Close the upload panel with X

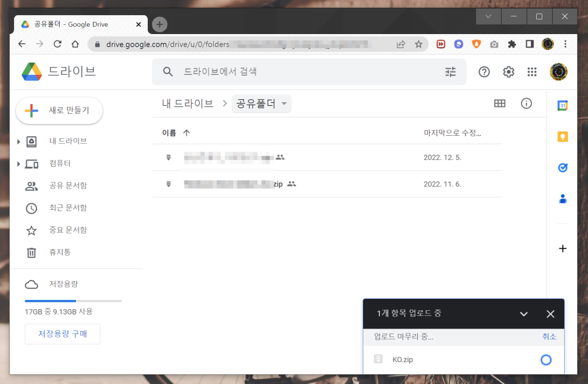(x=550, y=314)
